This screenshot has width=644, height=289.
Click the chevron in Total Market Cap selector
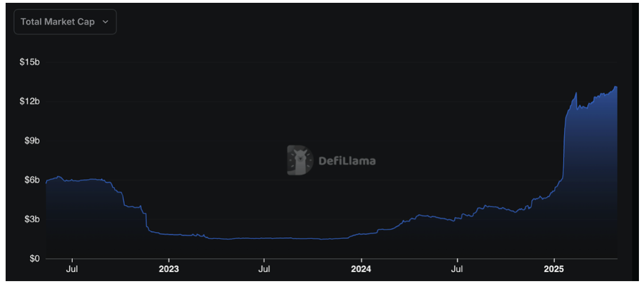(105, 22)
